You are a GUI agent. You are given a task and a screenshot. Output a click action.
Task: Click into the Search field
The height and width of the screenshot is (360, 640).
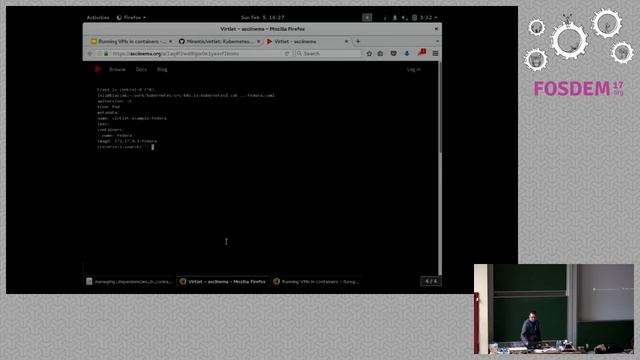pyautogui.click(x=329, y=53)
